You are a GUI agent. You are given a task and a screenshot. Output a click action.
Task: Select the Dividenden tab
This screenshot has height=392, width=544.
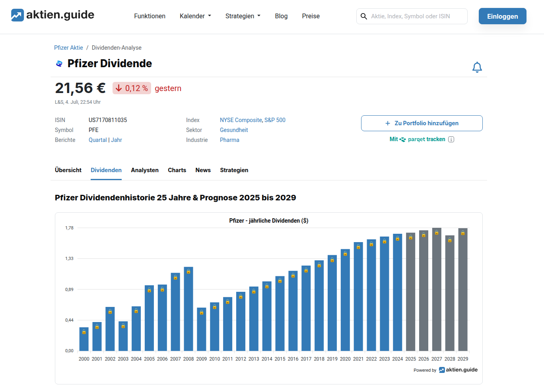pyautogui.click(x=106, y=170)
